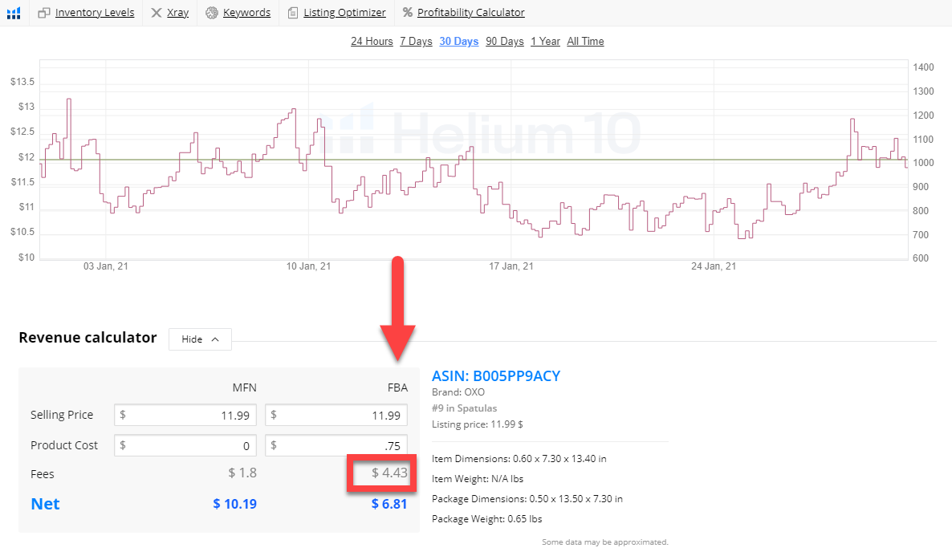952x560 pixels.
Task: Click #9 in Spatulas rank text
Action: [465, 408]
